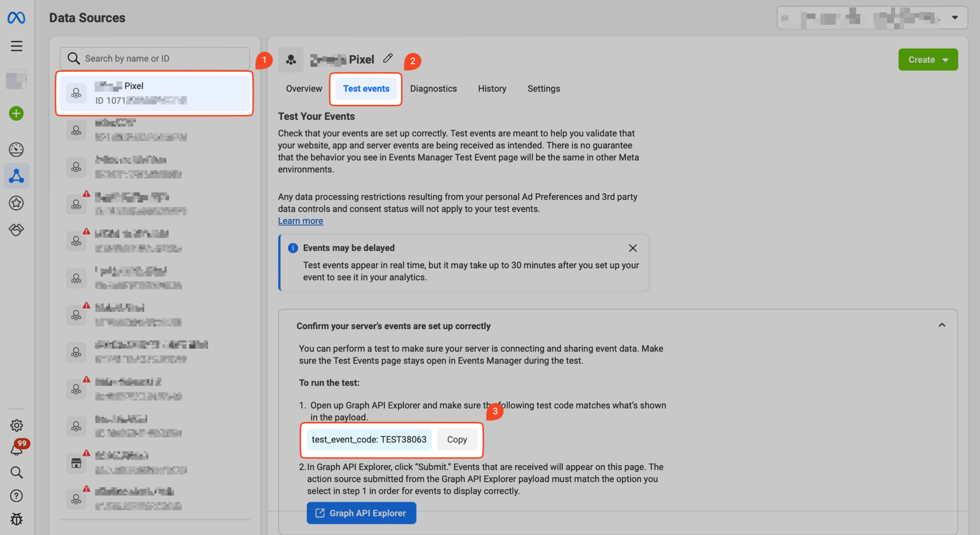The width and height of the screenshot is (980, 535).
Task: Click the storefront icon in data source list
Action: pyautogui.click(x=76, y=463)
